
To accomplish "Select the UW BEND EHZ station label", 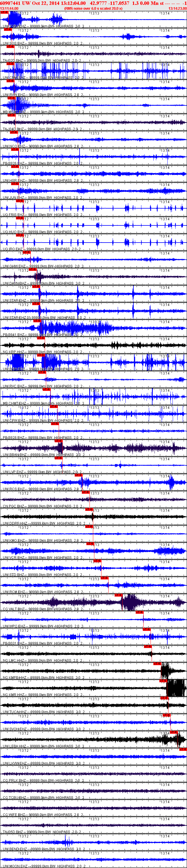I will pyautogui.click(x=15, y=849).
